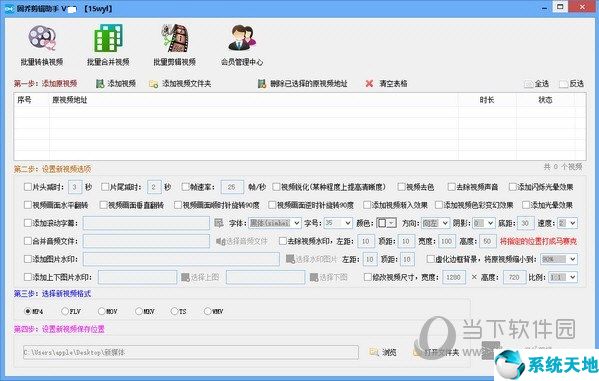Click 选择上图 button
This screenshot has width=599, height=381.
200,277
